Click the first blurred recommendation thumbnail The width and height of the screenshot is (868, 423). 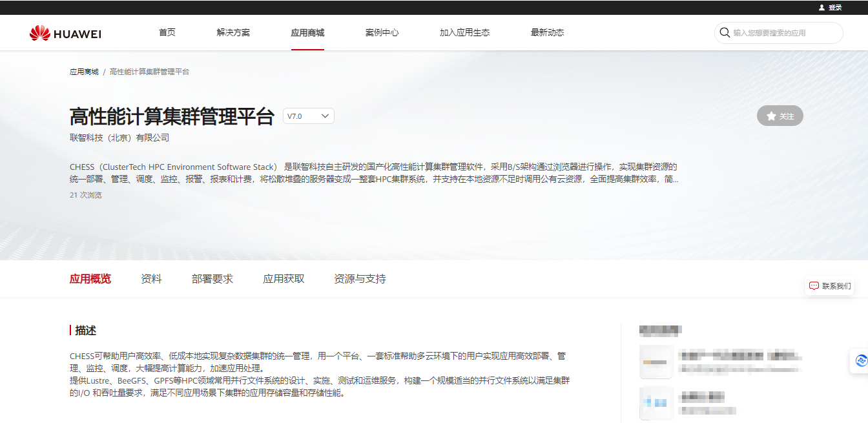[x=656, y=362]
